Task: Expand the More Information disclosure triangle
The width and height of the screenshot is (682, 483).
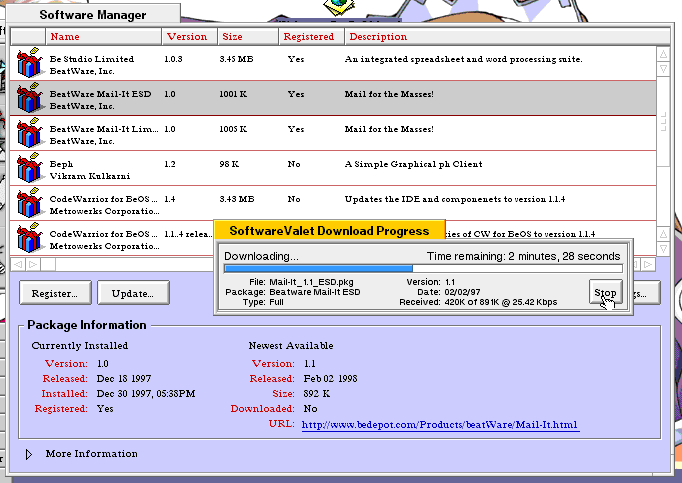Action: tap(29, 454)
